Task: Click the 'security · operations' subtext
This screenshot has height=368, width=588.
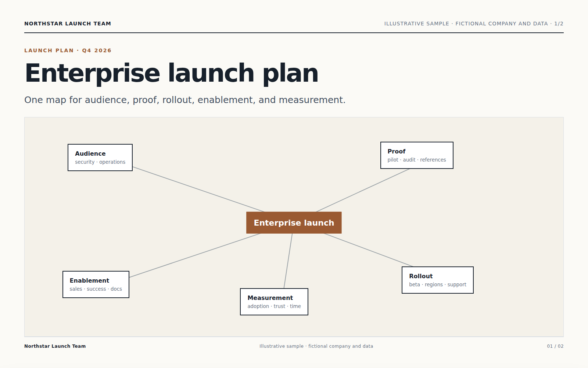Action: coord(100,162)
